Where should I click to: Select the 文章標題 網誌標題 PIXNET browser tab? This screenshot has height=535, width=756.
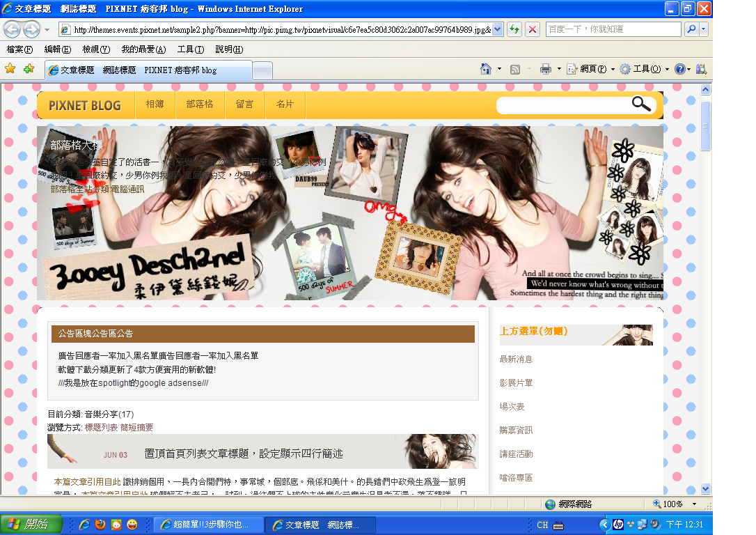pos(148,70)
